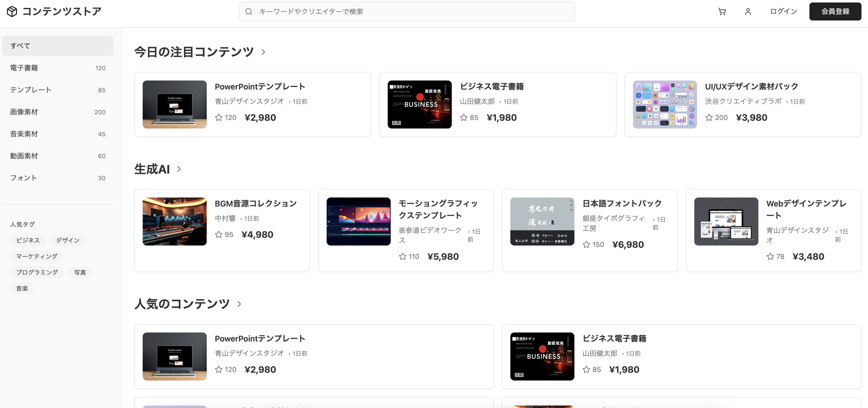Viewport: 868px width, 408px height.
Task: Click the star icon on 日本語フォントパック card
Action: (586, 244)
